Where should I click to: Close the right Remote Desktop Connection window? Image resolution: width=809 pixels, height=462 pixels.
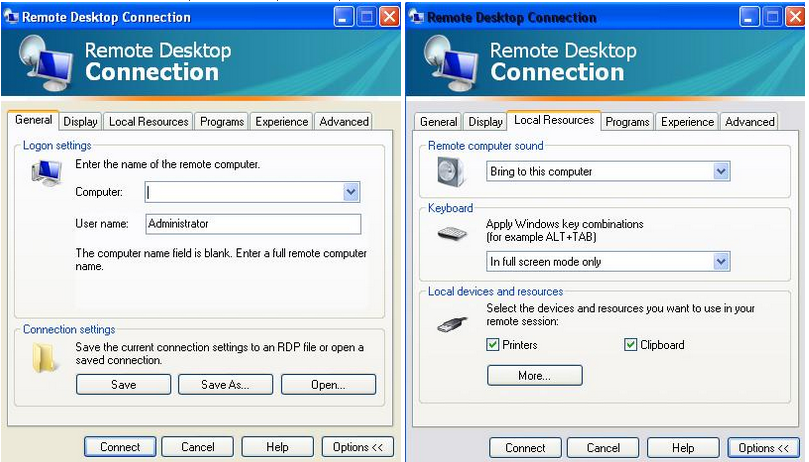(x=795, y=18)
